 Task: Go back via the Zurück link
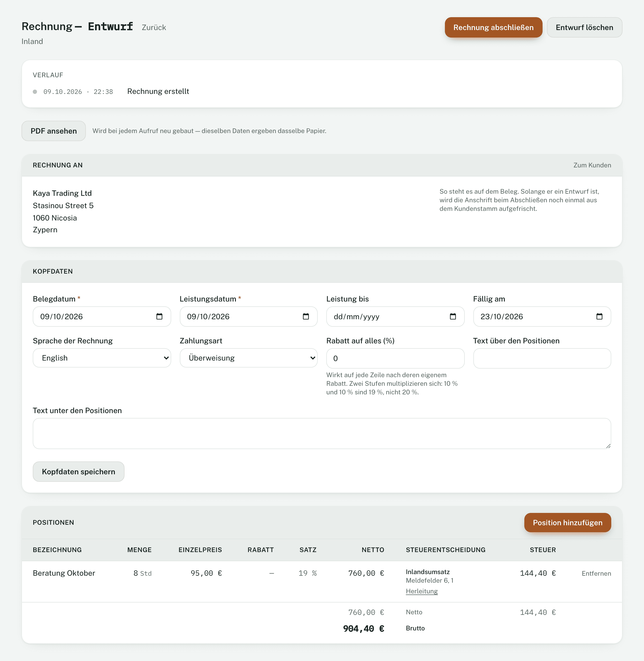click(x=154, y=27)
